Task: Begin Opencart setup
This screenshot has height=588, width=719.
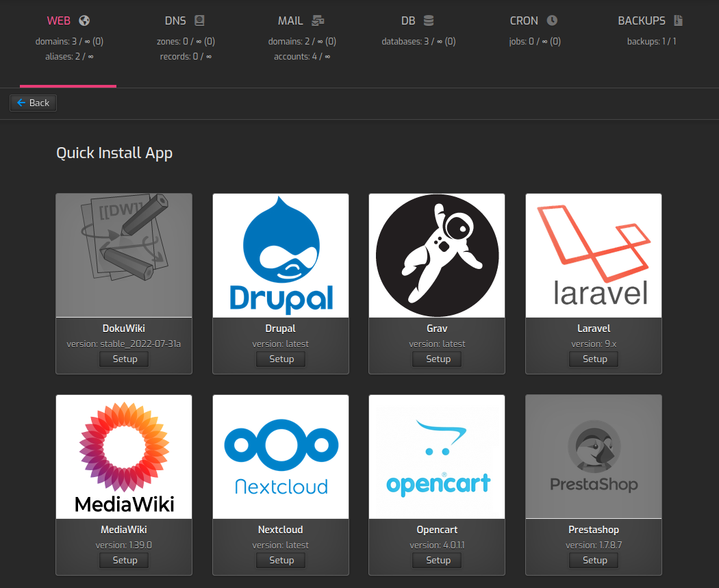Action: [438, 560]
